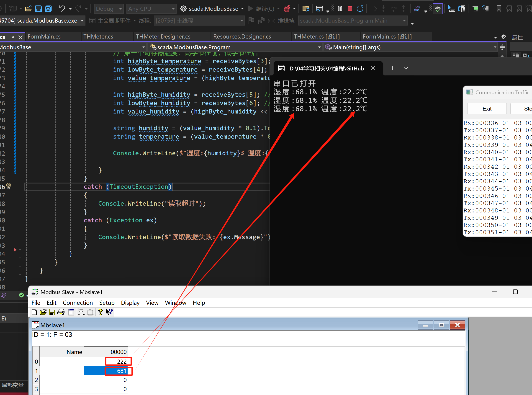Expand scada.ModbusBase startup project dropdown

coord(242,9)
